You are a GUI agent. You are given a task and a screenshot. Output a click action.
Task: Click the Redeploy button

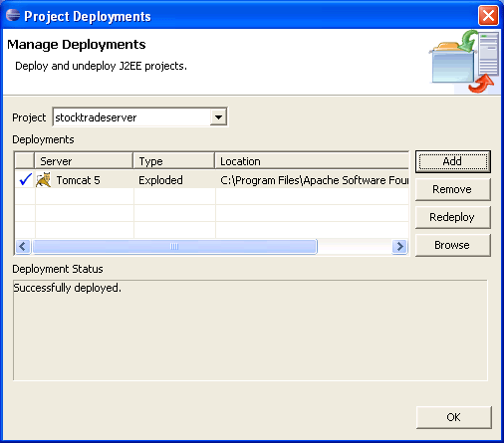(x=453, y=217)
